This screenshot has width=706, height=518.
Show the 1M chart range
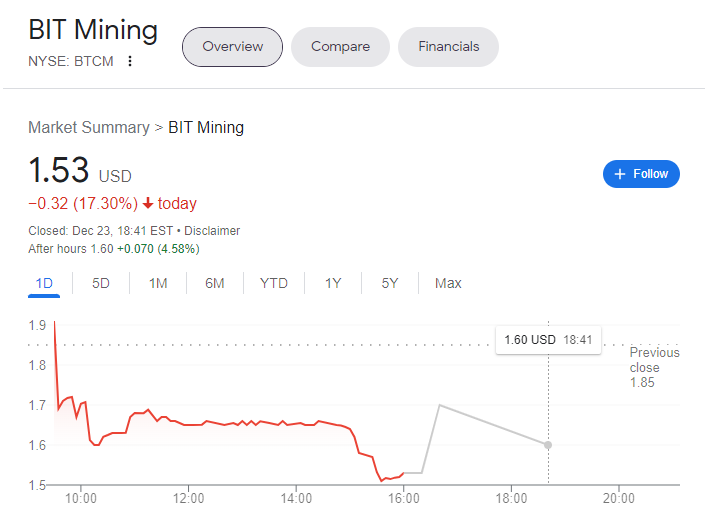(x=158, y=283)
